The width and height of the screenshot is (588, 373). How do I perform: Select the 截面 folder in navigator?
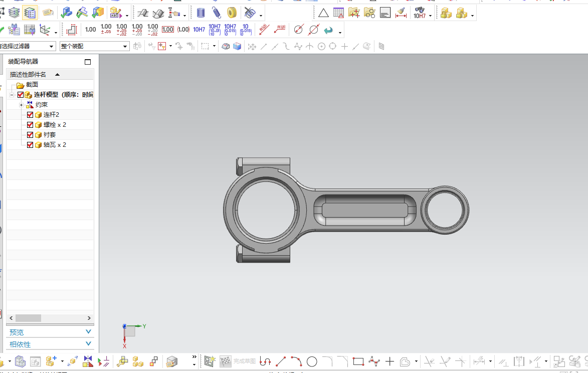click(x=32, y=85)
